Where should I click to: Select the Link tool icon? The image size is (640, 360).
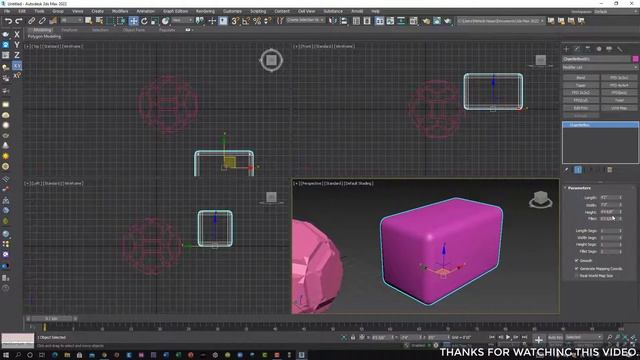pos(31,21)
